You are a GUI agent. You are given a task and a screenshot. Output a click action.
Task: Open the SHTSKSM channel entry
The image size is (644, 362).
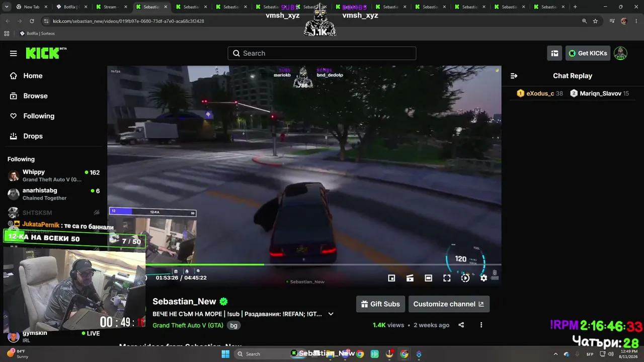point(53,213)
